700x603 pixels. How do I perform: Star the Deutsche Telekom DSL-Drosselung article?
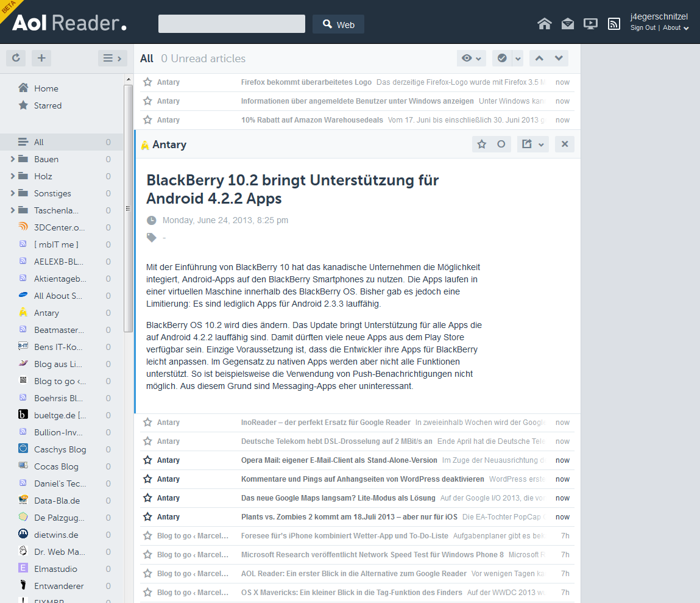tap(148, 441)
